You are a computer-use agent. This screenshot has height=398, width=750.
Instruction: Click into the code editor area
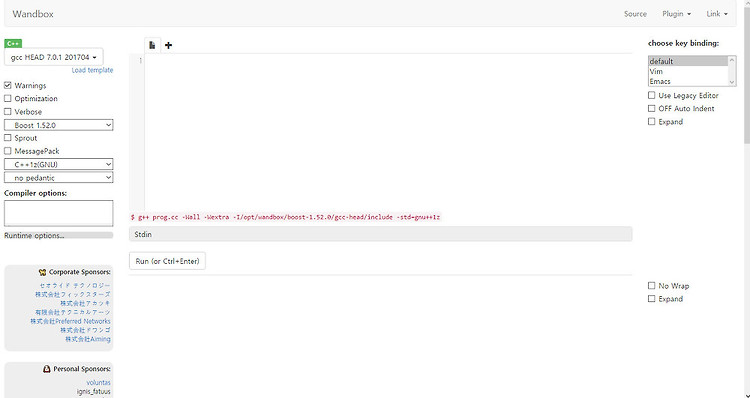[388, 132]
